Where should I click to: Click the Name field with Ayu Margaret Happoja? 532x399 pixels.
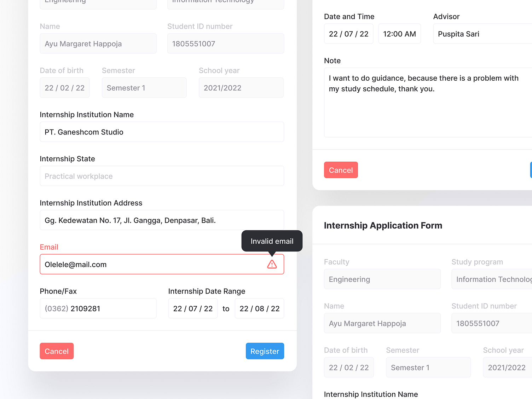(x=98, y=44)
